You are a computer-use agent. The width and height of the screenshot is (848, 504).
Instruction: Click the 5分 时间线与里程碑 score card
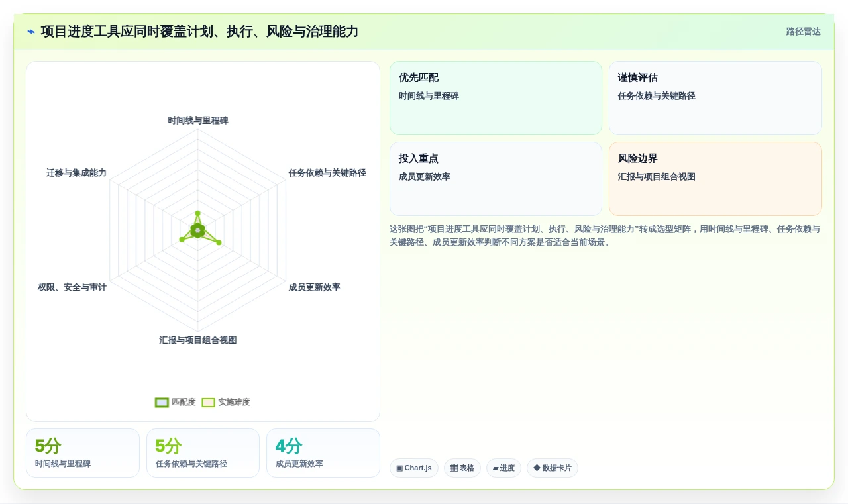83,453
